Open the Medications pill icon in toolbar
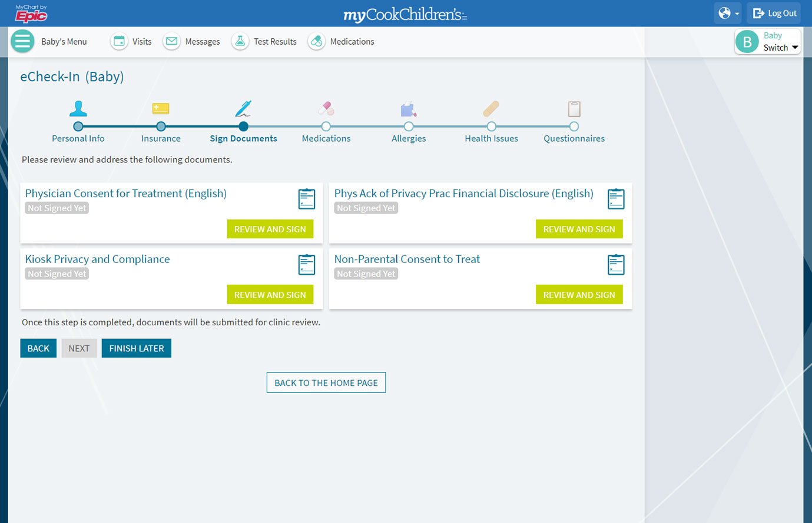Screen dimensions: 812x523 click(316, 41)
